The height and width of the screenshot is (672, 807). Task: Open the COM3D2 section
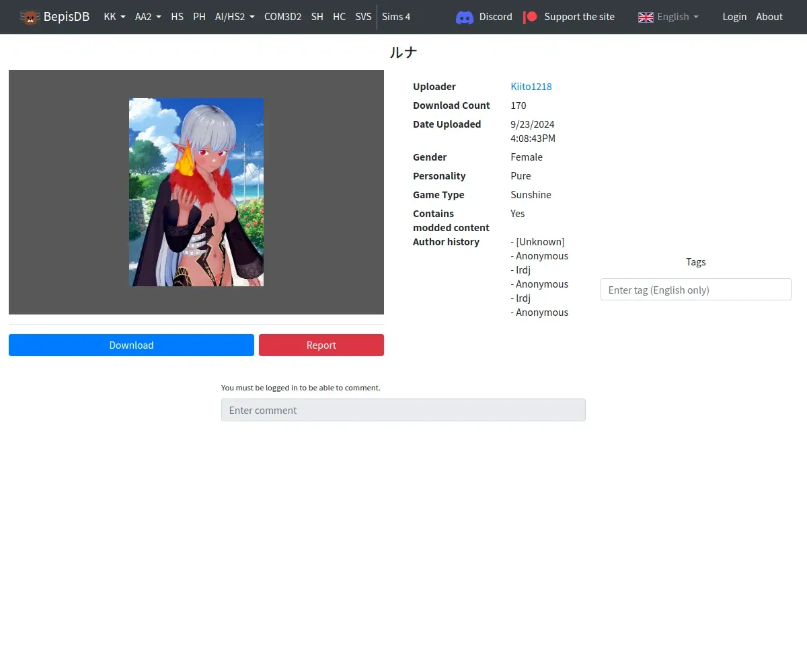(282, 17)
